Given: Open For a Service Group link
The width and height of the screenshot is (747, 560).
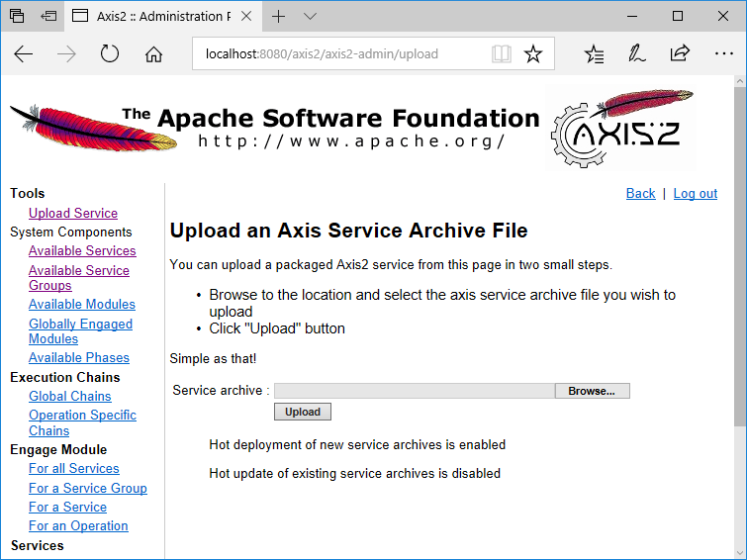Looking at the screenshot, I should (x=88, y=488).
